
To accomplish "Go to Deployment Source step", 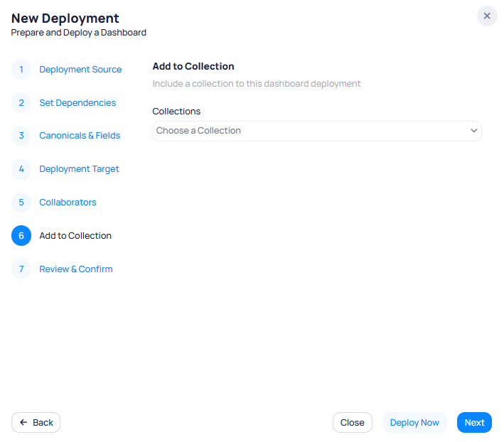I will 80,70.
